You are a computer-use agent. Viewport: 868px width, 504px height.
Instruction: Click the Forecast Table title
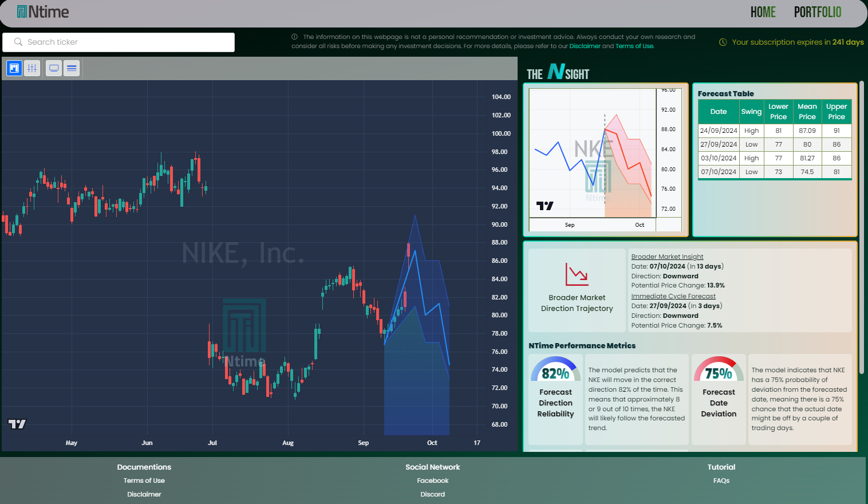(x=726, y=93)
